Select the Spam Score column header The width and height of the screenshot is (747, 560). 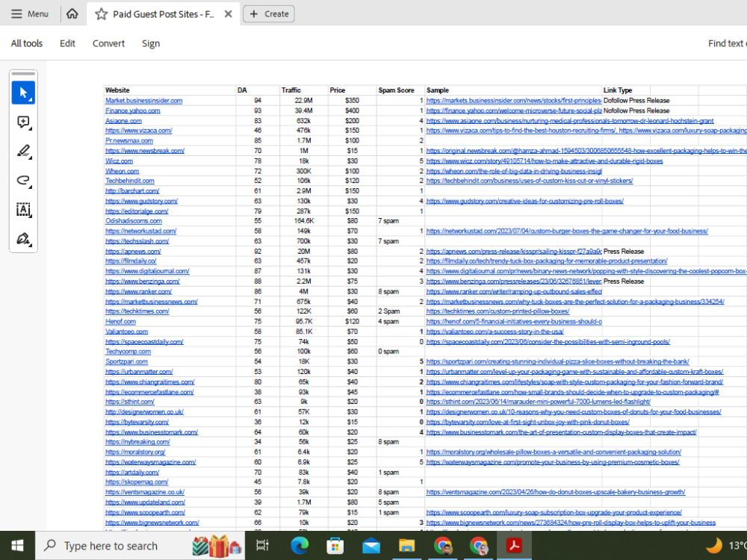(x=397, y=90)
